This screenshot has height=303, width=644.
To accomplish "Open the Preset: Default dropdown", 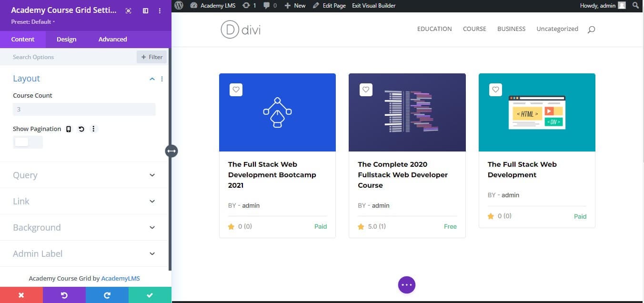I will [31, 21].
